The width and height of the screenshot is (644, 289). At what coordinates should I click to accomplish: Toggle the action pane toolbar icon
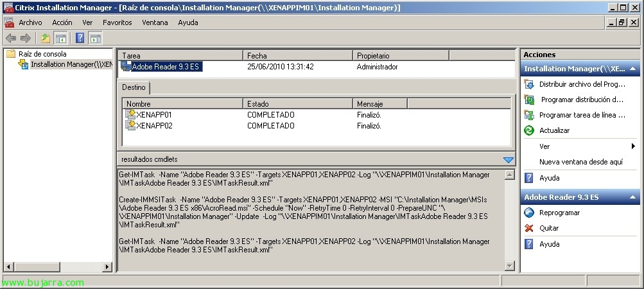pyautogui.click(x=96, y=39)
